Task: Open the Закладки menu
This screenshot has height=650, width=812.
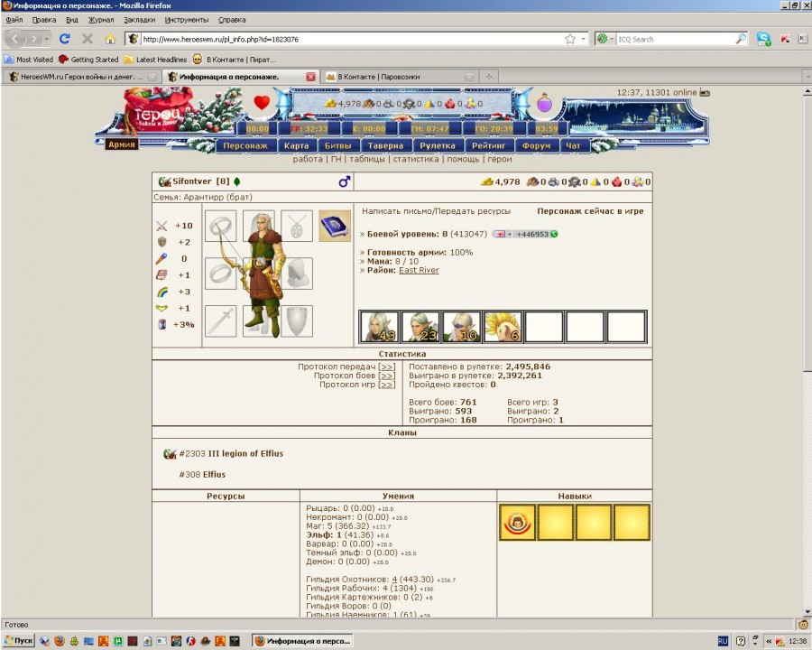Action: 139,20
